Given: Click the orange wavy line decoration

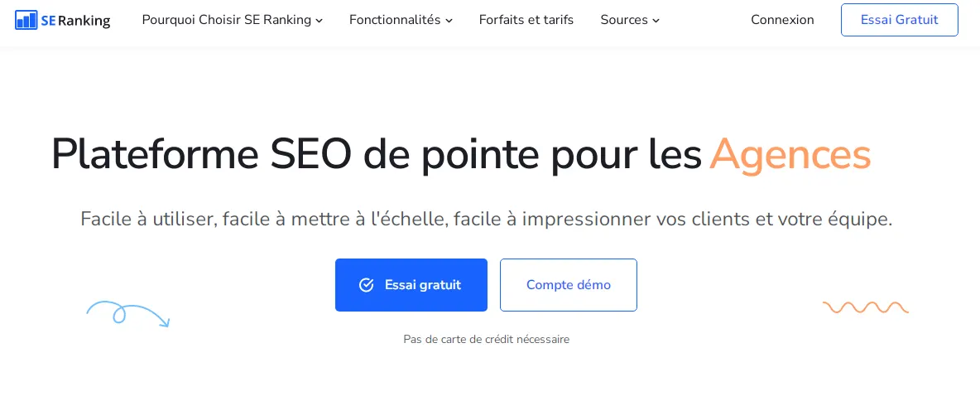Looking at the screenshot, I should [865, 307].
